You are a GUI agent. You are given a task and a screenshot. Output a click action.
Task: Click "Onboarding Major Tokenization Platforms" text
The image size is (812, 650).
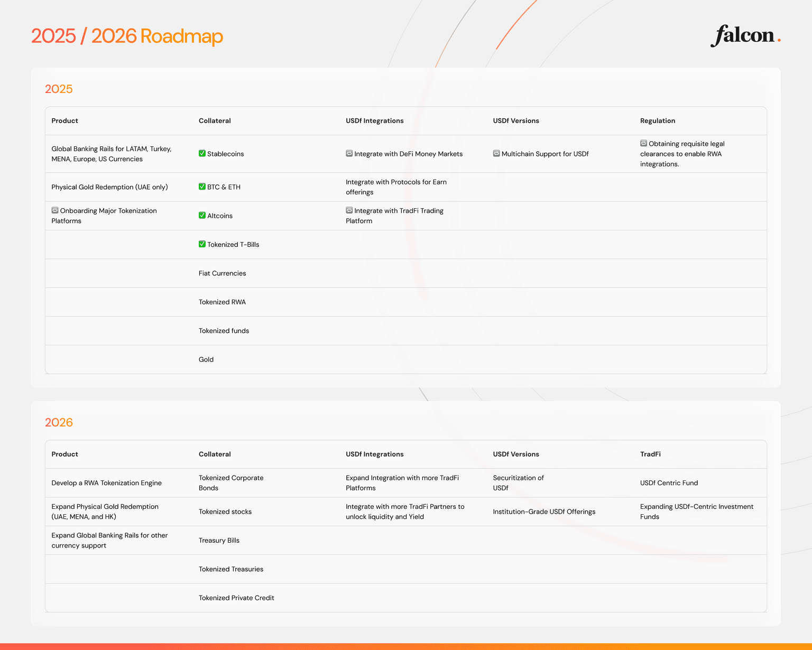(104, 216)
